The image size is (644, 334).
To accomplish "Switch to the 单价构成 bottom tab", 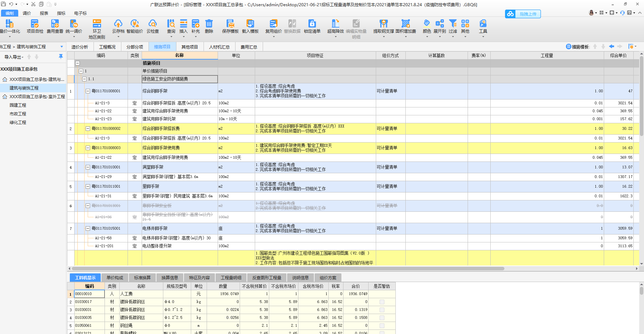I will point(115,278).
